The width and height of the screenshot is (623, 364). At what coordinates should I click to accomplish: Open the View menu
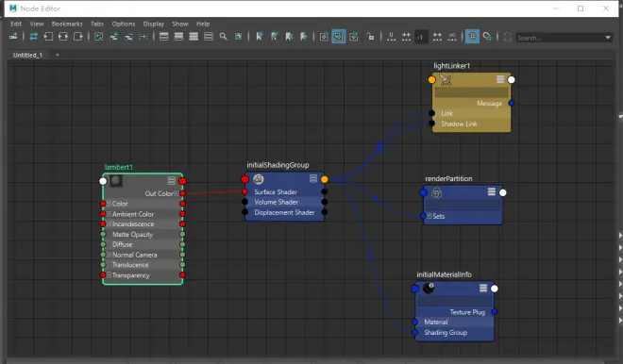[x=37, y=24]
